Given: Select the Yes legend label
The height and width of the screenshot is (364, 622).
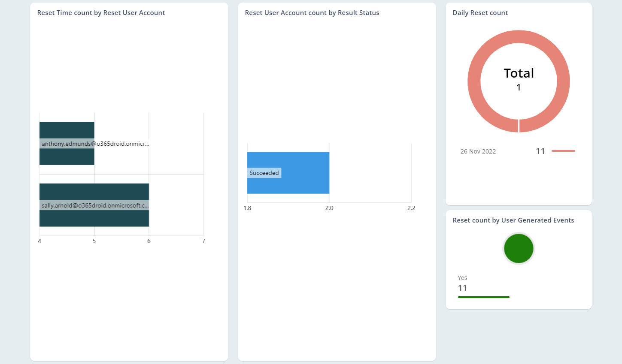Looking at the screenshot, I should [x=462, y=278].
